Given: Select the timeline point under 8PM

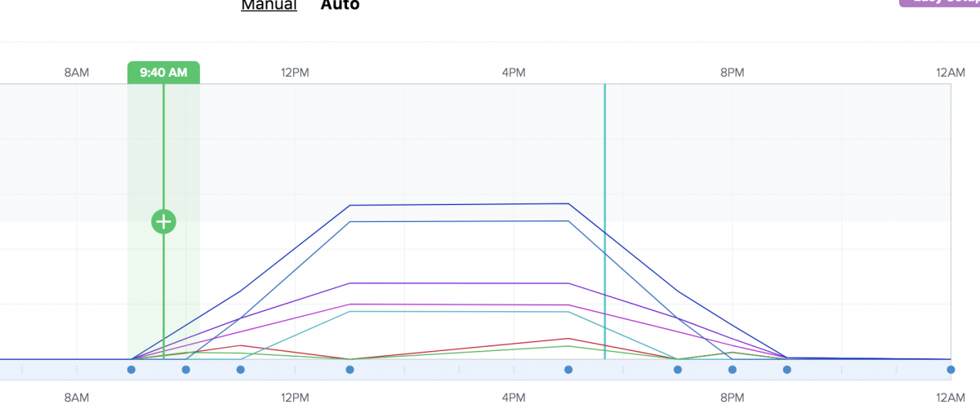Looking at the screenshot, I should tap(733, 370).
